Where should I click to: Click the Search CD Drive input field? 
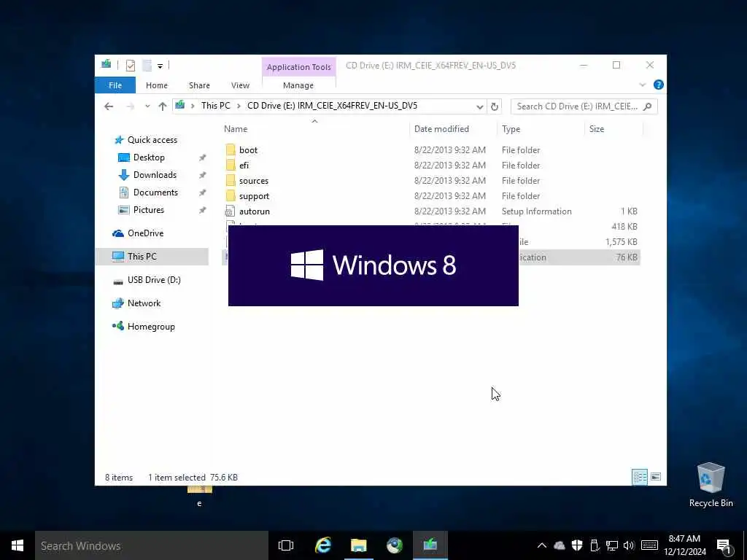click(x=577, y=106)
